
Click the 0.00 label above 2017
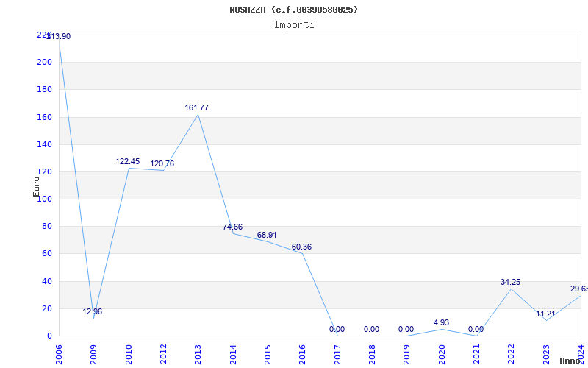point(337,329)
